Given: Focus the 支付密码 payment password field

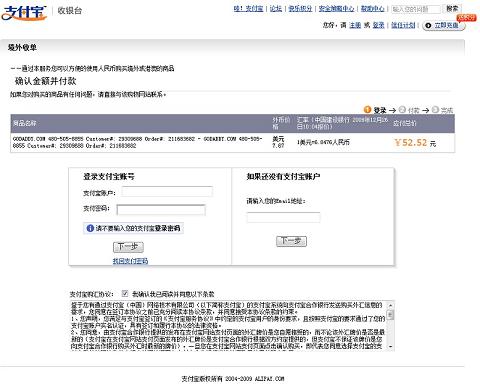Looking at the screenshot, I should point(161,210).
